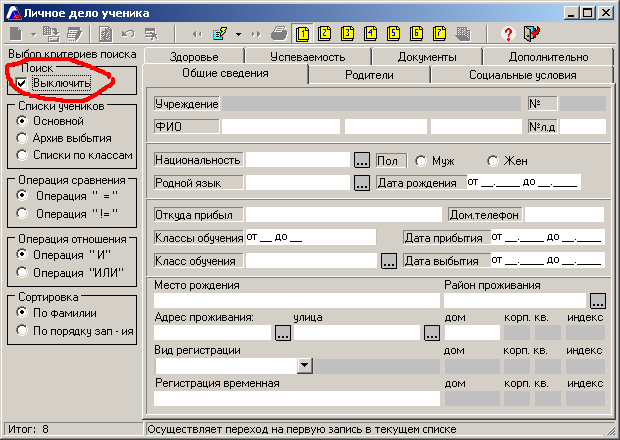Click the undo arrow toolbar icon
The width and height of the screenshot is (620, 440).
pyautogui.click(x=128, y=34)
